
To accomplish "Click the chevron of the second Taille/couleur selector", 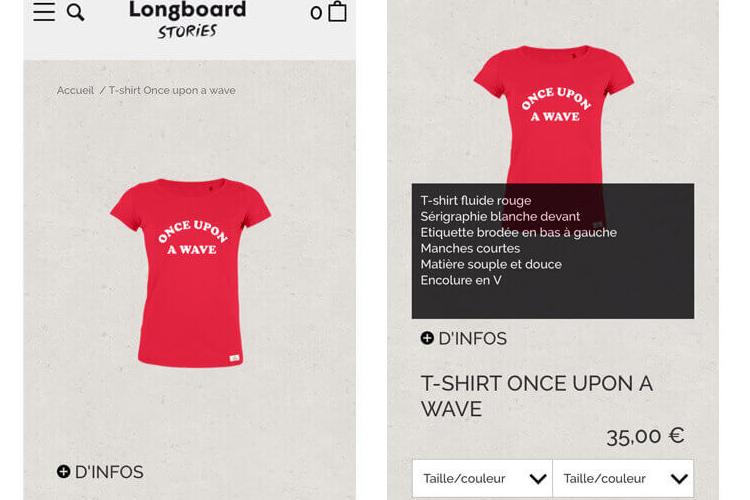I will (679, 478).
